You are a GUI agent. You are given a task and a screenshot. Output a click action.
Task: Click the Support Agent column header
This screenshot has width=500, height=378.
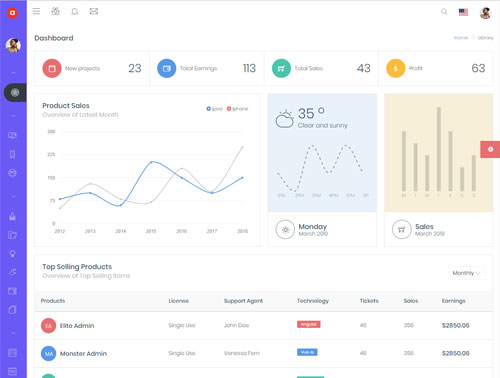pyautogui.click(x=243, y=301)
